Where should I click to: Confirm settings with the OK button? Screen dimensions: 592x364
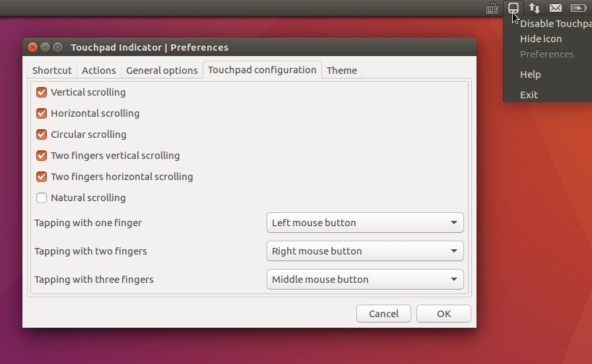[444, 314]
